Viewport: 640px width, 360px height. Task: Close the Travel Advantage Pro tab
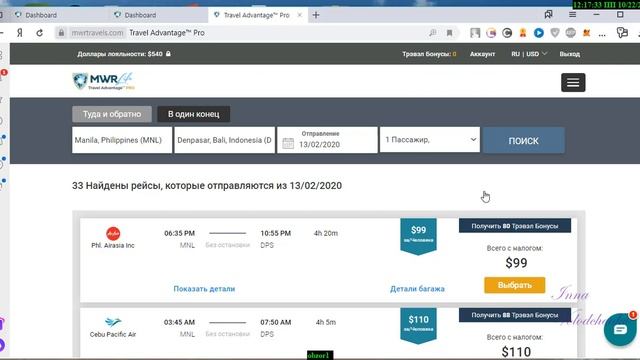(300, 15)
